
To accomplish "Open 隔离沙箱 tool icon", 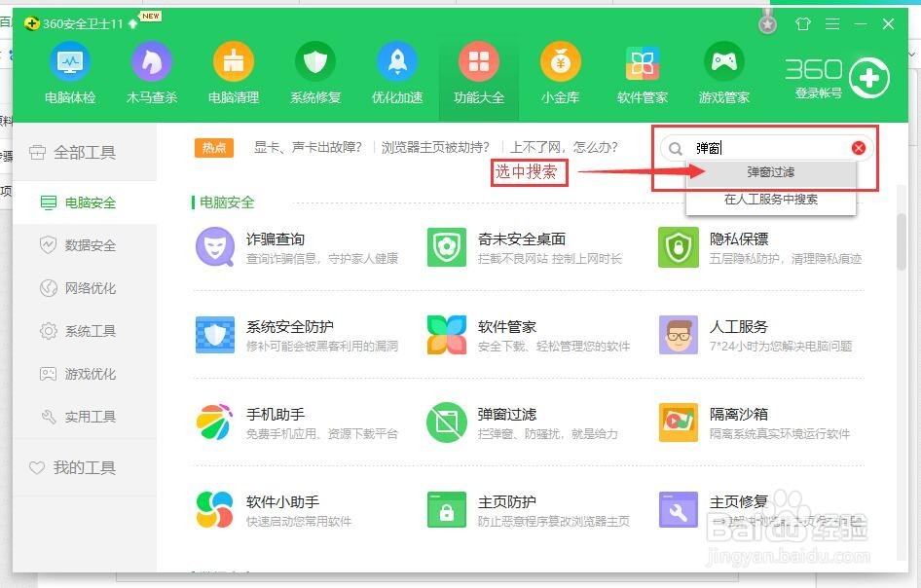I will pyautogui.click(x=679, y=423).
